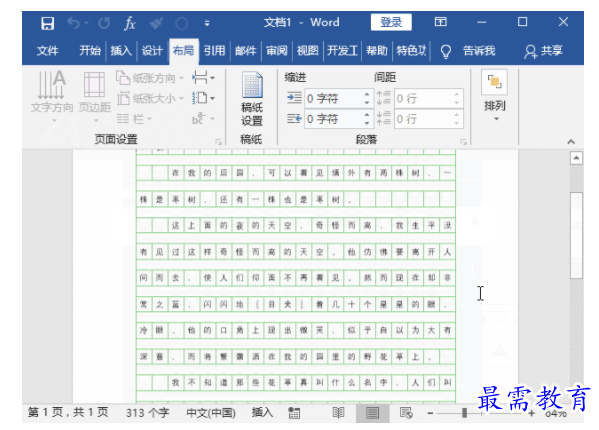Click the left indent 0 字符 field
599x430 pixels.
click(333, 99)
